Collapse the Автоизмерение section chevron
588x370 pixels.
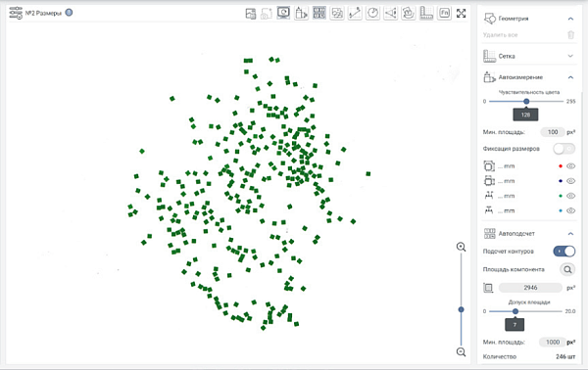click(x=570, y=77)
